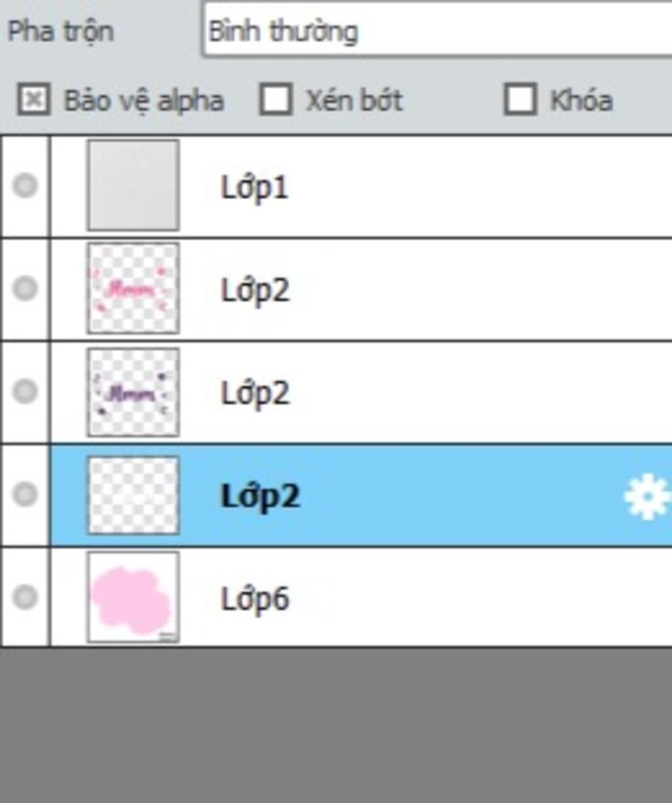Hide the Lớp2 layer with pink text thumbnail
This screenshot has height=803, width=672.
point(26,288)
